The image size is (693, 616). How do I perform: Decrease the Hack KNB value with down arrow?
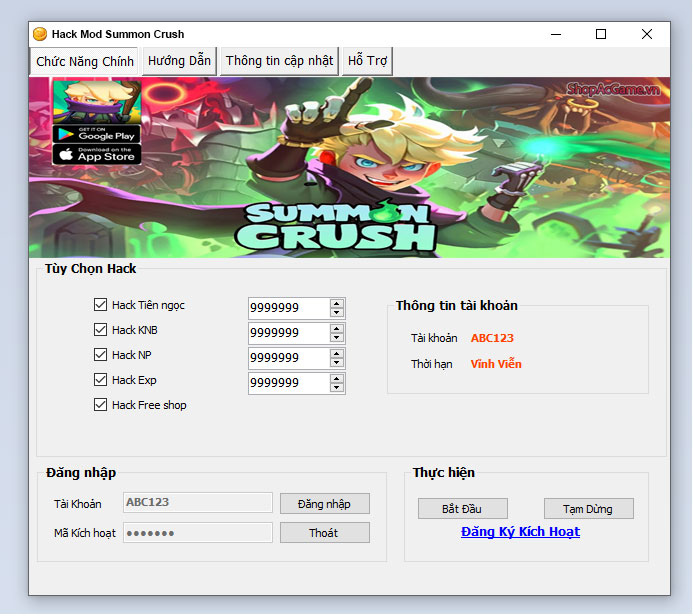coord(337,338)
